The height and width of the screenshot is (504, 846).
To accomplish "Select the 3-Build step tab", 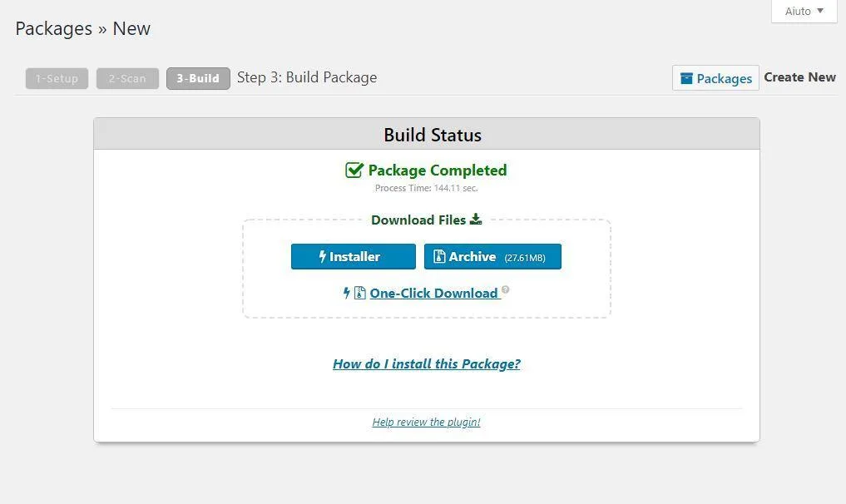I will 197,78.
